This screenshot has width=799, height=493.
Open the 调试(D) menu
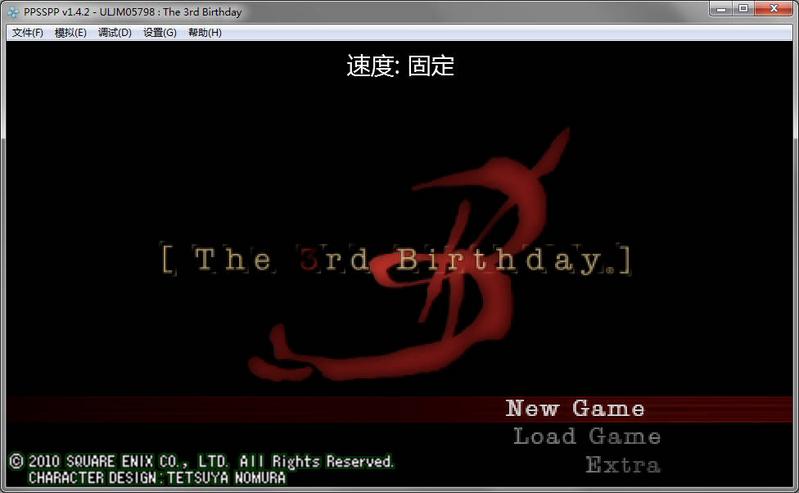(114, 32)
